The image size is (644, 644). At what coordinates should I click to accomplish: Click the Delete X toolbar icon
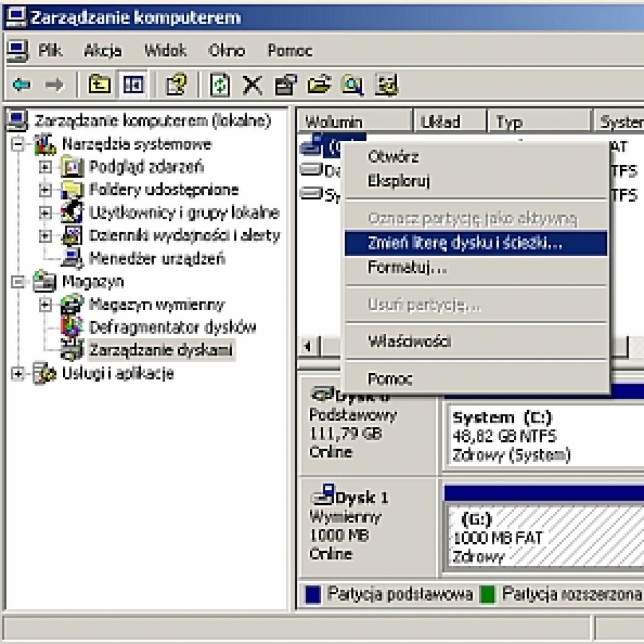(252, 85)
